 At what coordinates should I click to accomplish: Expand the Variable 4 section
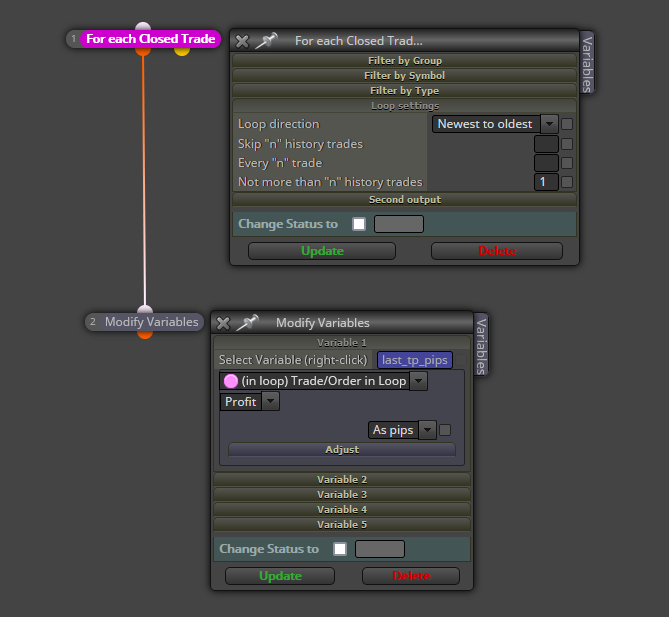pyautogui.click(x=342, y=509)
